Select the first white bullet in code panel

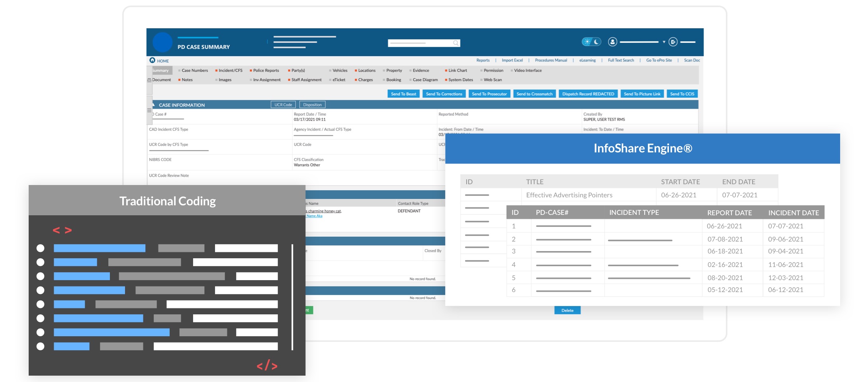coord(40,248)
